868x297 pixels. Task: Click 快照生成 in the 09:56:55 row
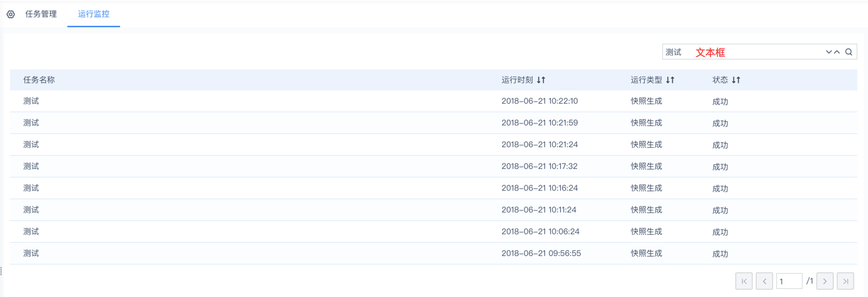[x=646, y=253]
